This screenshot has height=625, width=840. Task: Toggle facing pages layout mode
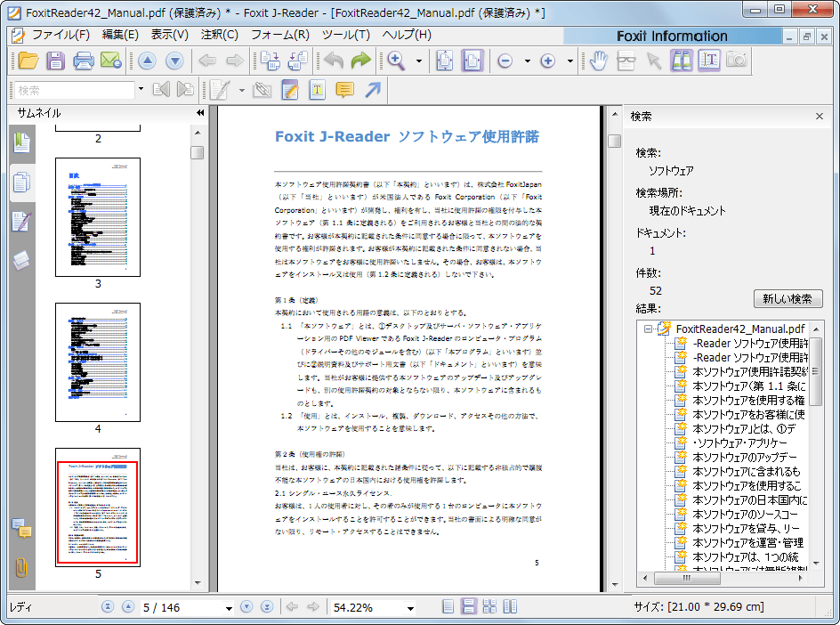pos(511,607)
